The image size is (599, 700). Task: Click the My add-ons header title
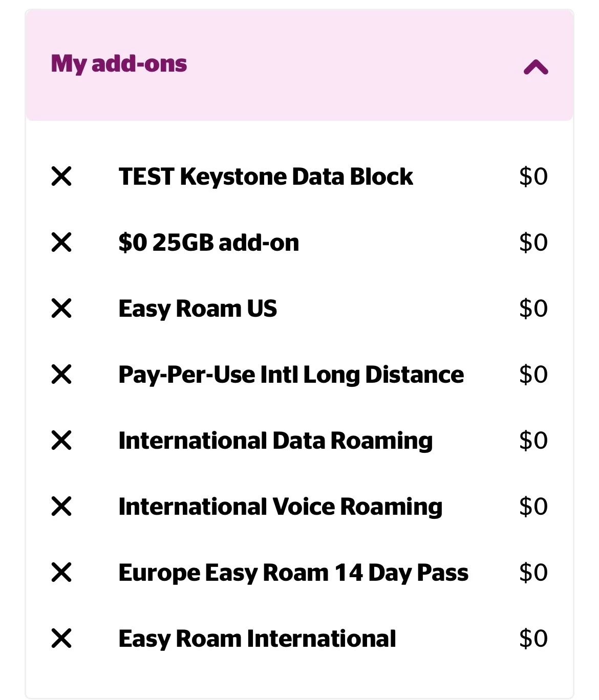tap(119, 64)
